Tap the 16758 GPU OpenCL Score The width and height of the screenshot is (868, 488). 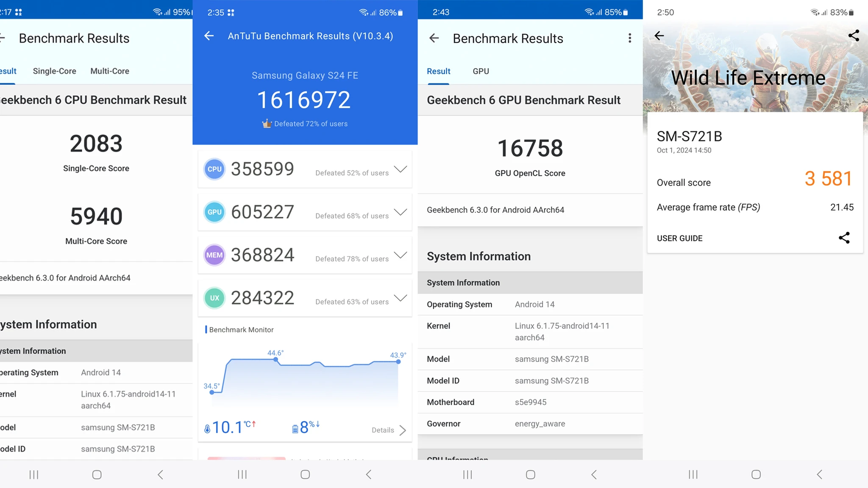530,148
